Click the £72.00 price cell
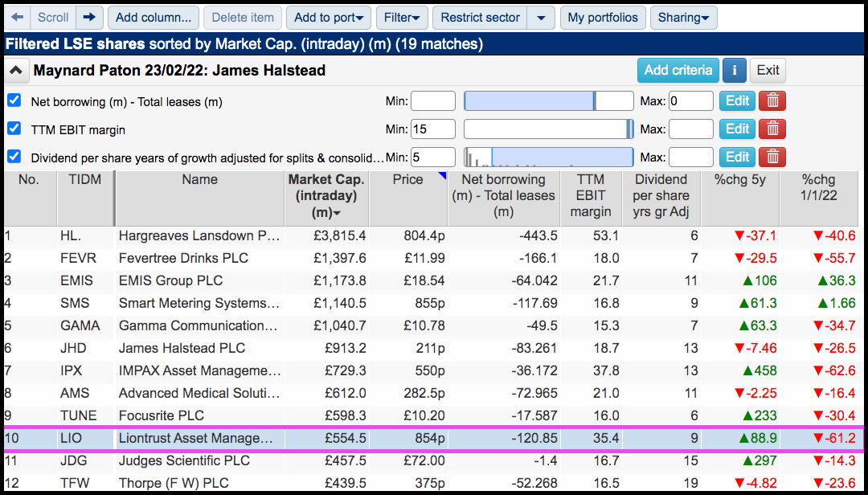Screen dimensions: 868x495 tap(408, 460)
